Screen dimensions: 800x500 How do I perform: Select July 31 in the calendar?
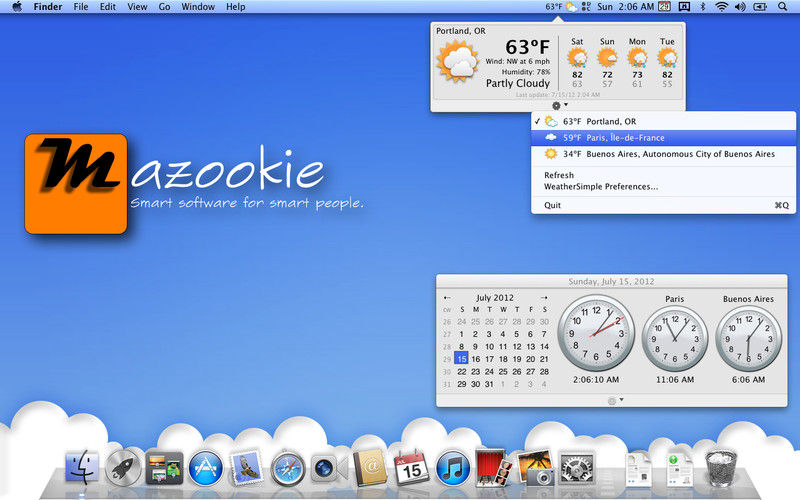coord(489,384)
